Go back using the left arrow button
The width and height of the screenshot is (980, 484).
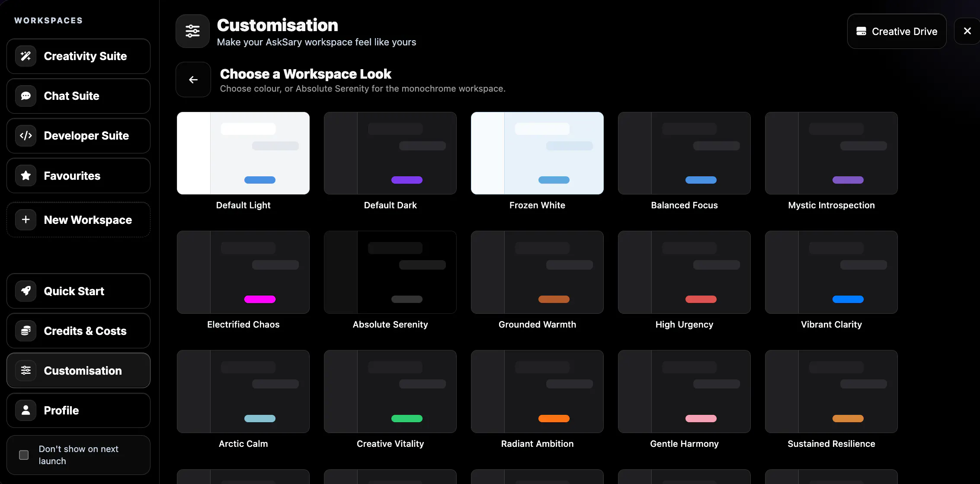click(x=193, y=80)
